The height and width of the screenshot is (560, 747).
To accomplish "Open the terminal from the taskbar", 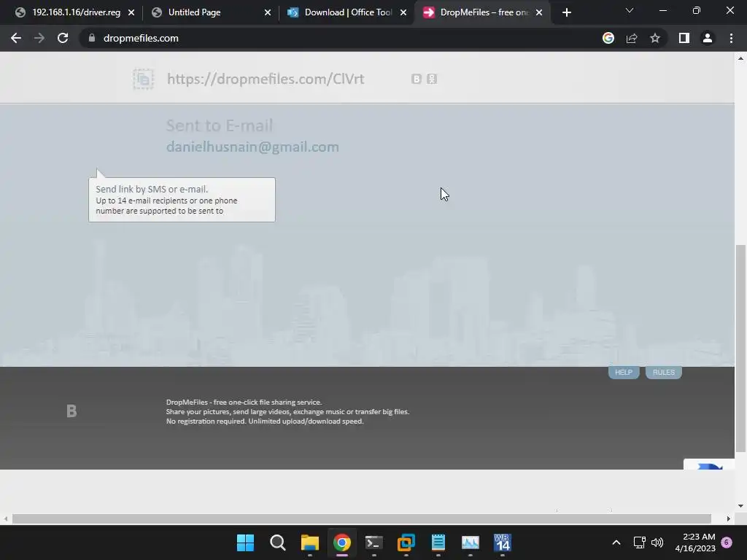I will (374, 542).
